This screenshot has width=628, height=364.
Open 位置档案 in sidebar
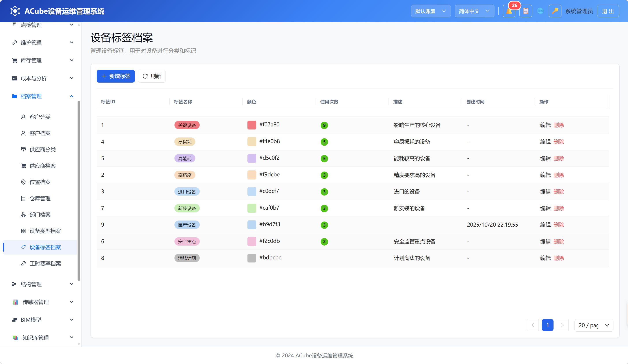(x=40, y=182)
